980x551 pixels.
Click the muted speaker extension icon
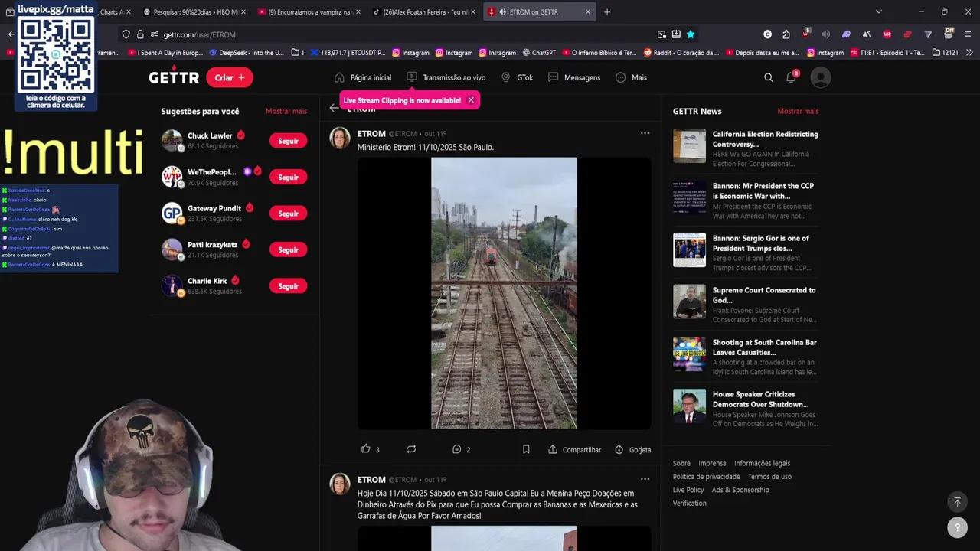pos(825,34)
